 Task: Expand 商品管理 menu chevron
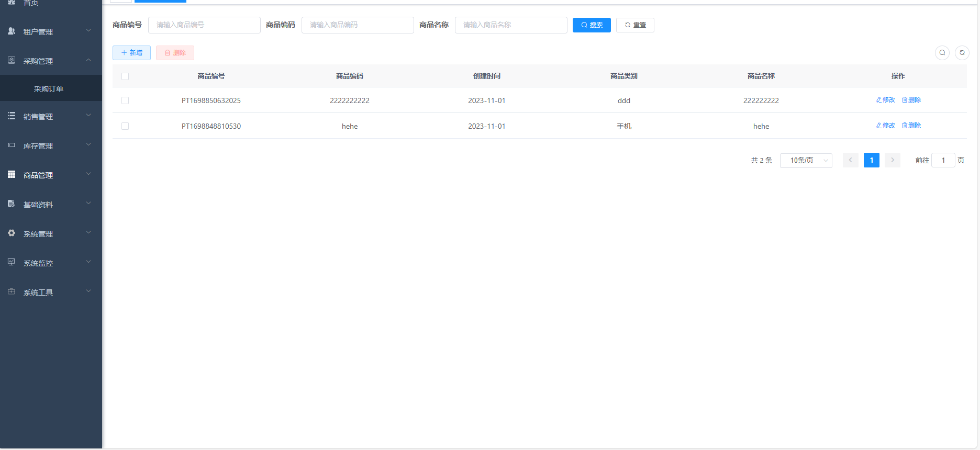pos(88,174)
